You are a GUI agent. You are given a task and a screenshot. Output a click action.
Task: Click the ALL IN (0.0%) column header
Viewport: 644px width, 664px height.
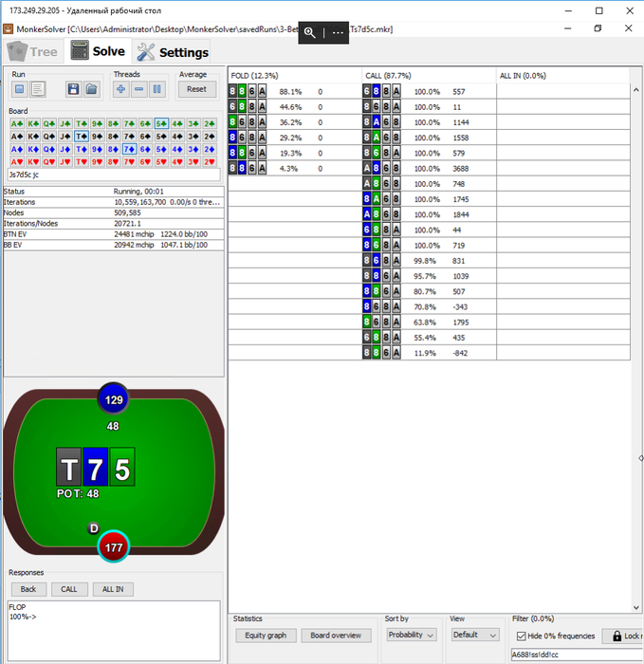tap(563, 76)
